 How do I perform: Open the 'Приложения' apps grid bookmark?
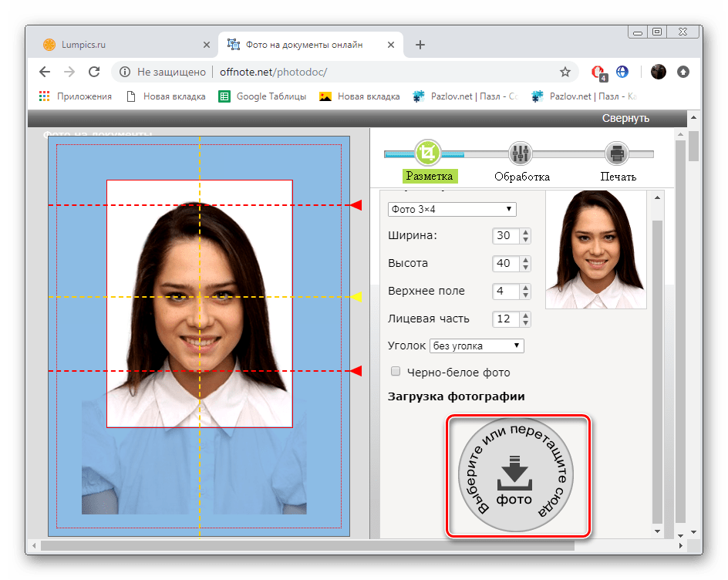pos(76,96)
